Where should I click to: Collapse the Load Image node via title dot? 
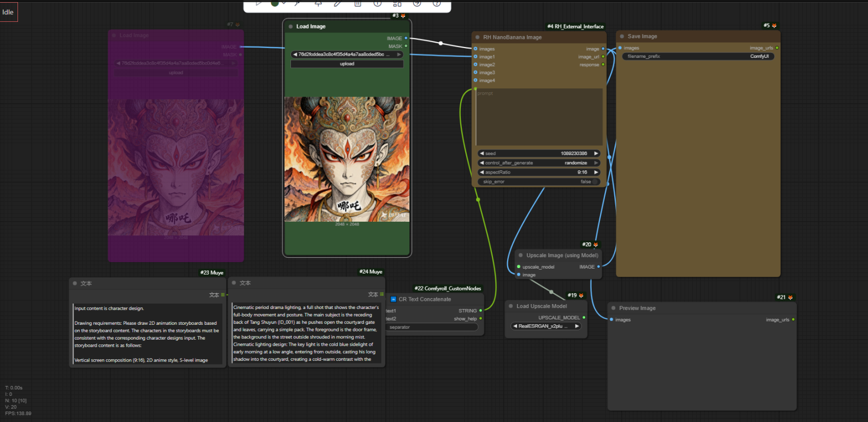(x=291, y=26)
